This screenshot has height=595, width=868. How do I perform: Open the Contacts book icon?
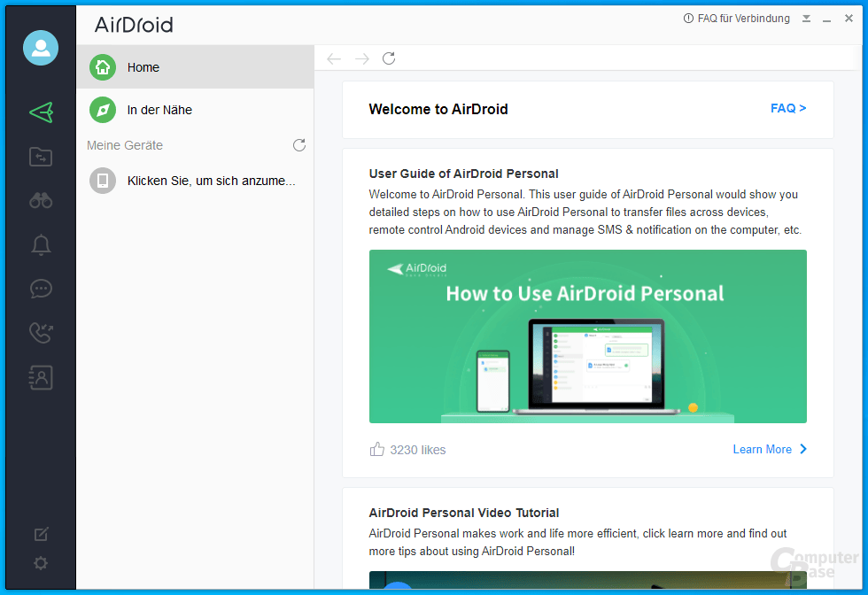pos(41,377)
